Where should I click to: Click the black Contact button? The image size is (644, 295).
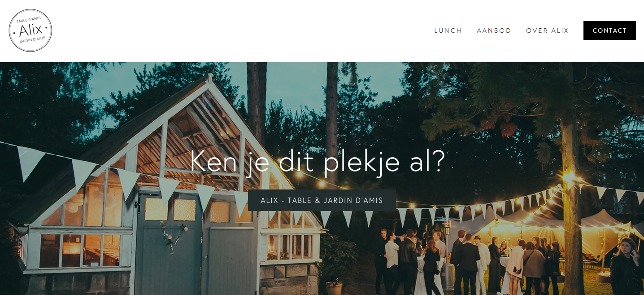click(x=609, y=31)
